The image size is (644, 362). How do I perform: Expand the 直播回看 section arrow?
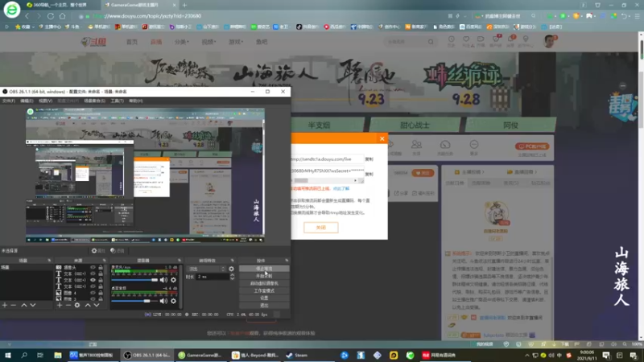535,172
